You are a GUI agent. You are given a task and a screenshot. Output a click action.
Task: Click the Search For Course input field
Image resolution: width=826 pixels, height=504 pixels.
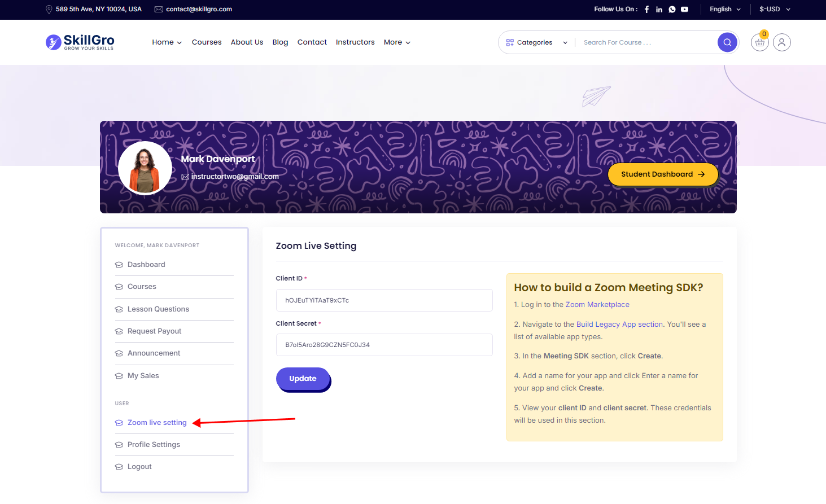[x=647, y=42]
